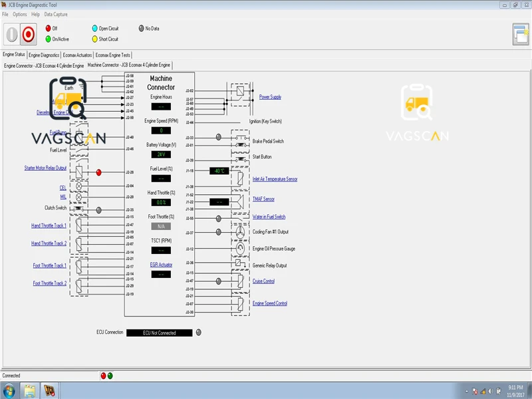
Task: Click the grey No Data legend indicator
Action: tap(141, 28)
